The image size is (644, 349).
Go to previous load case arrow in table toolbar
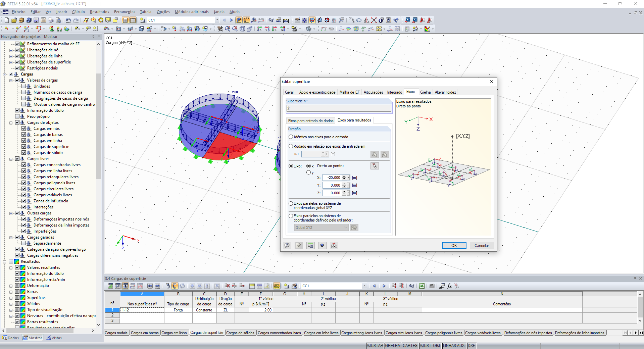(374, 286)
